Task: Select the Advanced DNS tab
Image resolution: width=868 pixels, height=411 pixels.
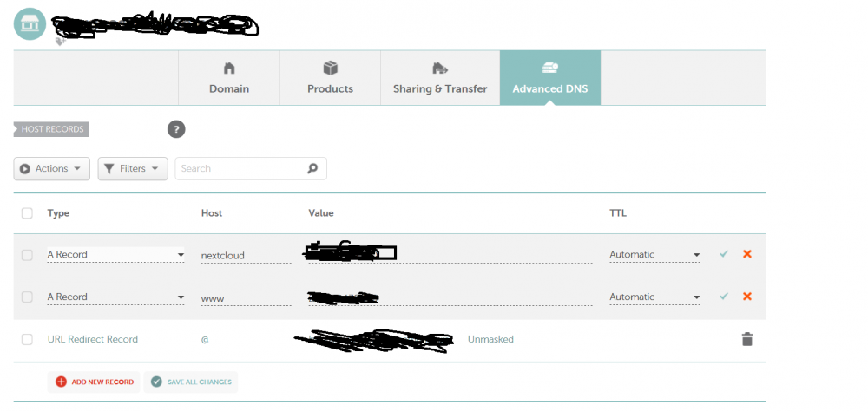Action: [x=550, y=78]
